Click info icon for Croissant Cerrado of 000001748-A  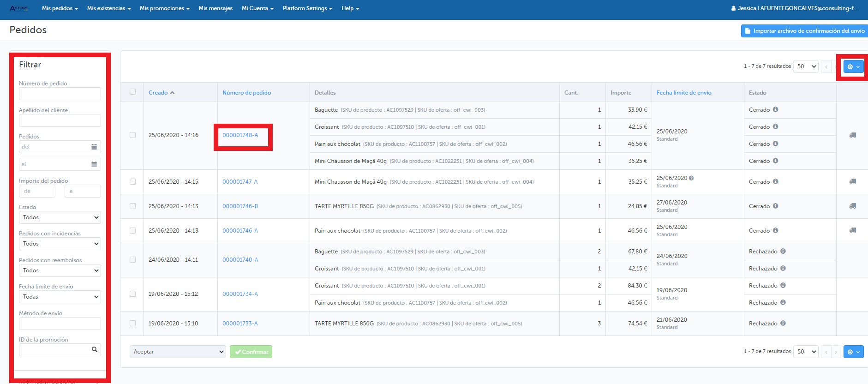(x=776, y=126)
